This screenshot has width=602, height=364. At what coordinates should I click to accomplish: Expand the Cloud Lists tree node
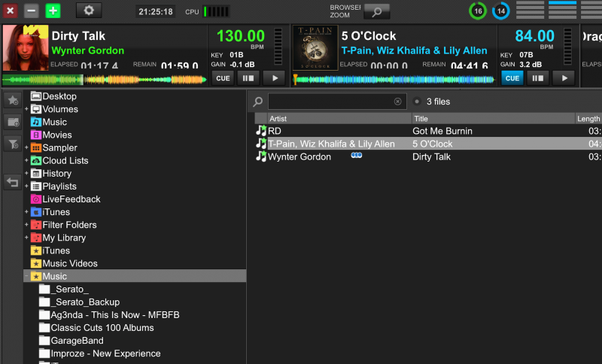(x=26, y=160)
